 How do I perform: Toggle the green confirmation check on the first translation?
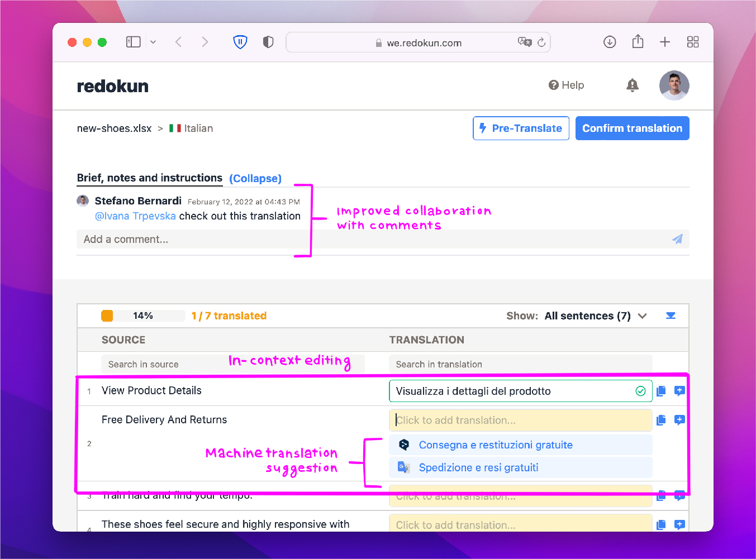641,391
